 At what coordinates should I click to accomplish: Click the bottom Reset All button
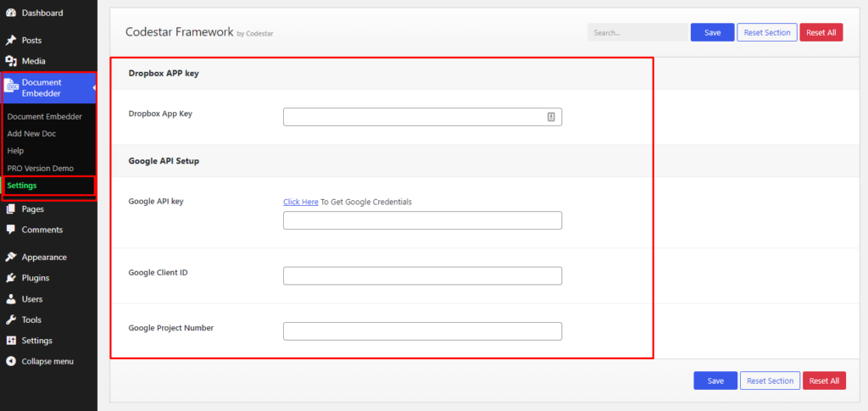click(x=824, y=380)
